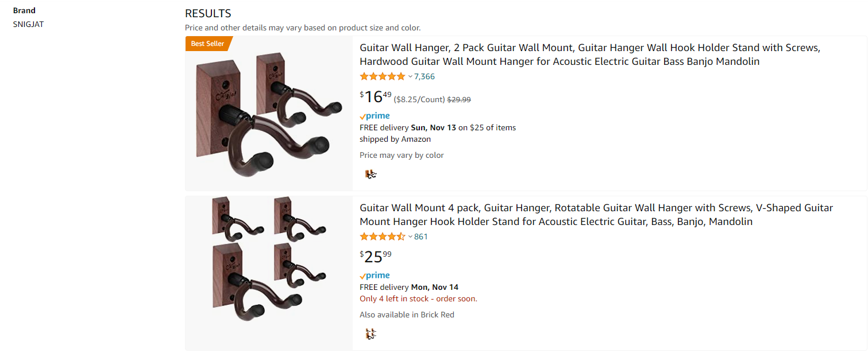Expand the rating dropdown chevron next to 7,366
Image resolution: width=868 pixels, height=353 pixels.
click(410, 76)
